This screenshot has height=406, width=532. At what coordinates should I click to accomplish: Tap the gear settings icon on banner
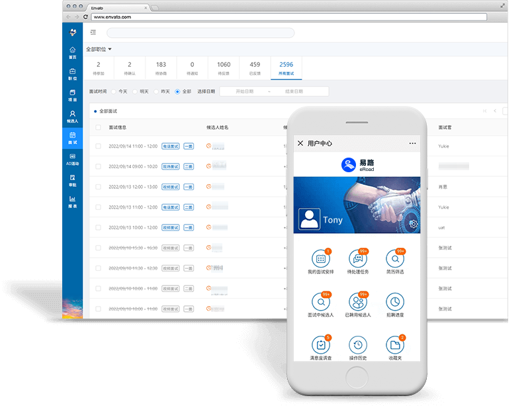(x=414, y=224)
